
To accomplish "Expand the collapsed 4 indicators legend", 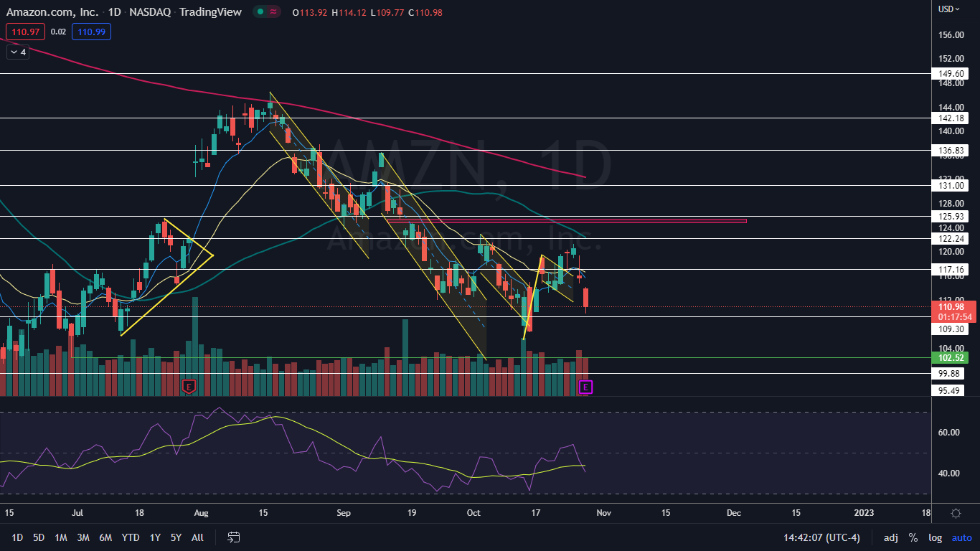I will pos(17,52).
